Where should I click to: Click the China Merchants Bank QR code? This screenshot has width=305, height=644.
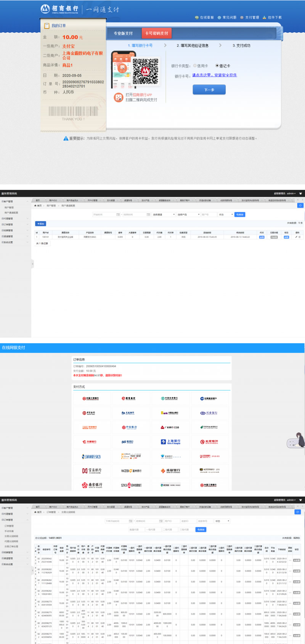tap(145, 71)
